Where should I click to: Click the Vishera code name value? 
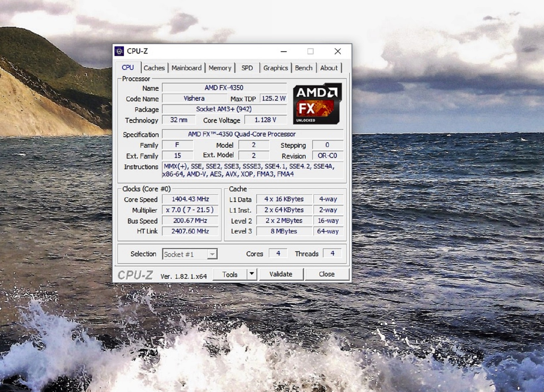194,98
